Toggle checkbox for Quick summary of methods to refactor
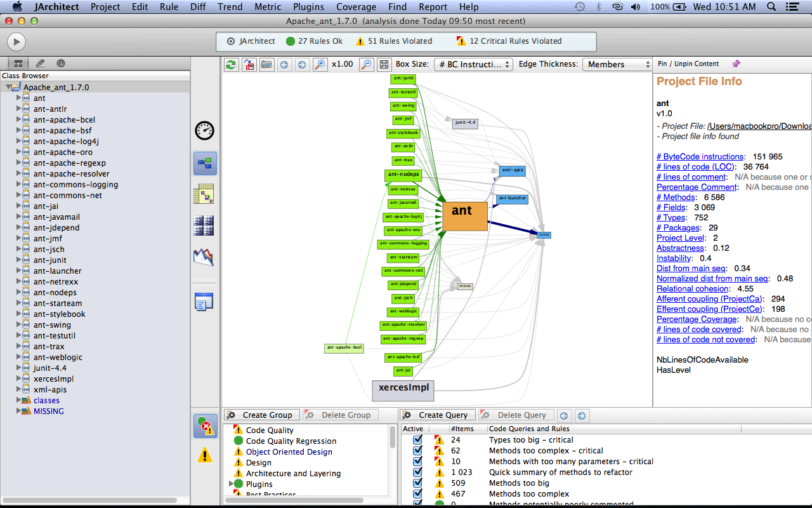Screen dimensions: 812x508 pos(417,472)
